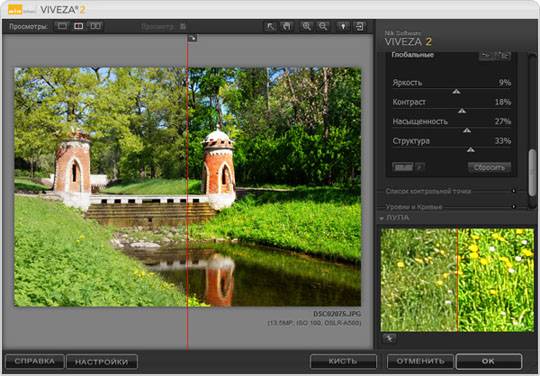This screenshot has height=376, width=540.
Task: Select the arrow pointer tool in the toolbar
Action: (270, 27)
